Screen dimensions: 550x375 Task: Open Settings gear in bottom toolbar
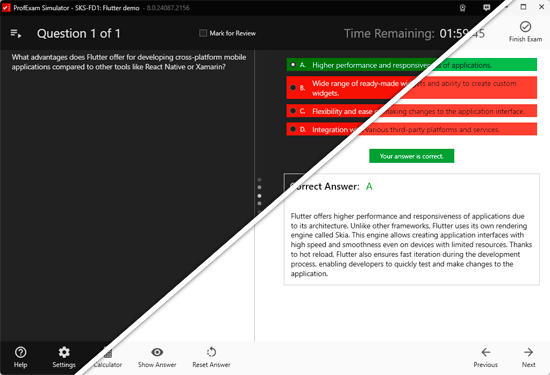64,357
